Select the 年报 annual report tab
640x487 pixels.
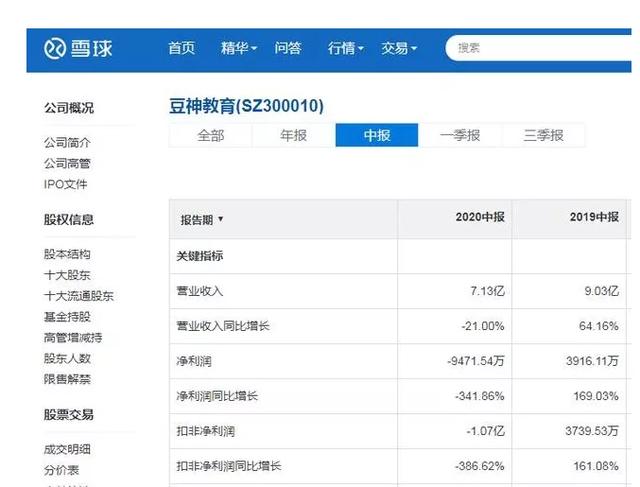294,135
